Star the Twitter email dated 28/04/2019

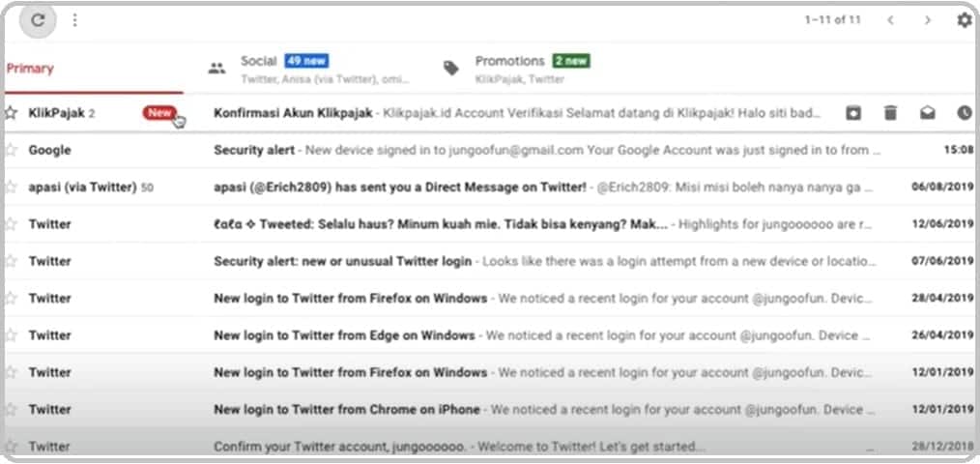11,299
